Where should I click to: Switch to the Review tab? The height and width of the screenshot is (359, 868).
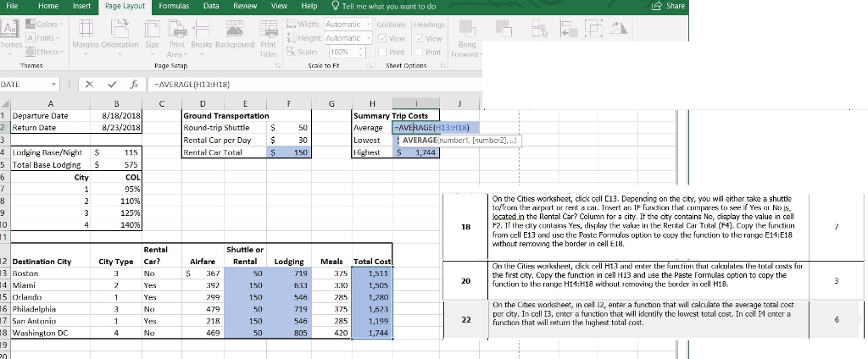(245, 6)
